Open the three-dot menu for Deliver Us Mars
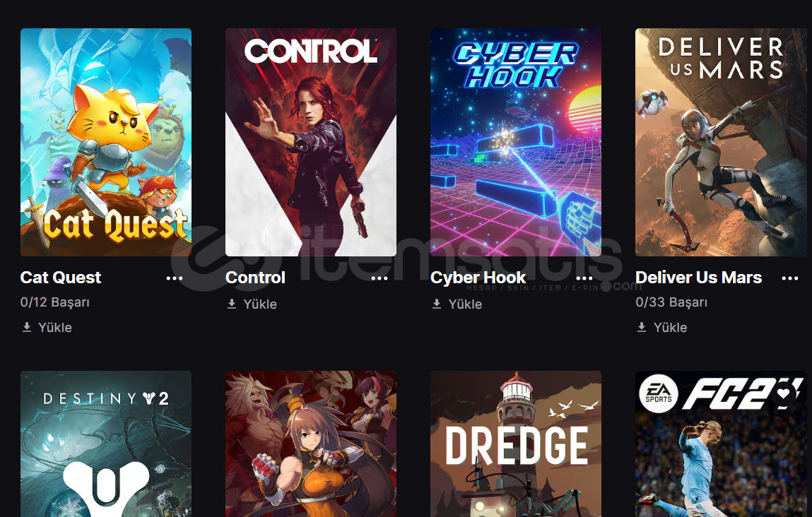The height and width of the screenshot is (517, 812). [789, 278]
